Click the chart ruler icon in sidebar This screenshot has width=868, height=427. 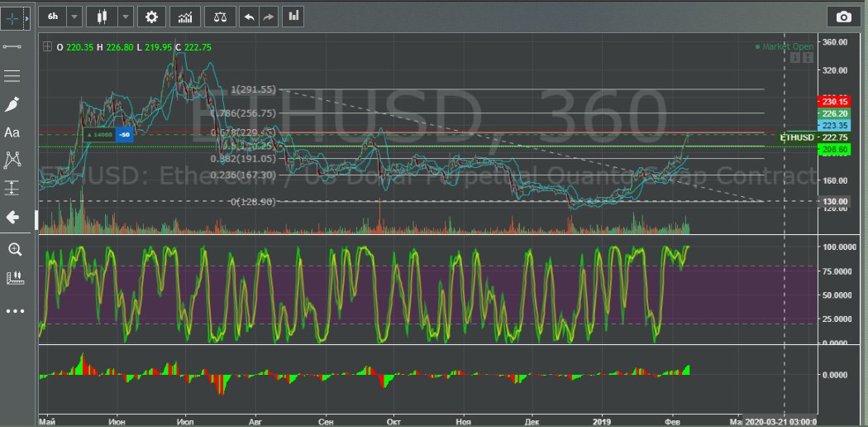[14, 278]
